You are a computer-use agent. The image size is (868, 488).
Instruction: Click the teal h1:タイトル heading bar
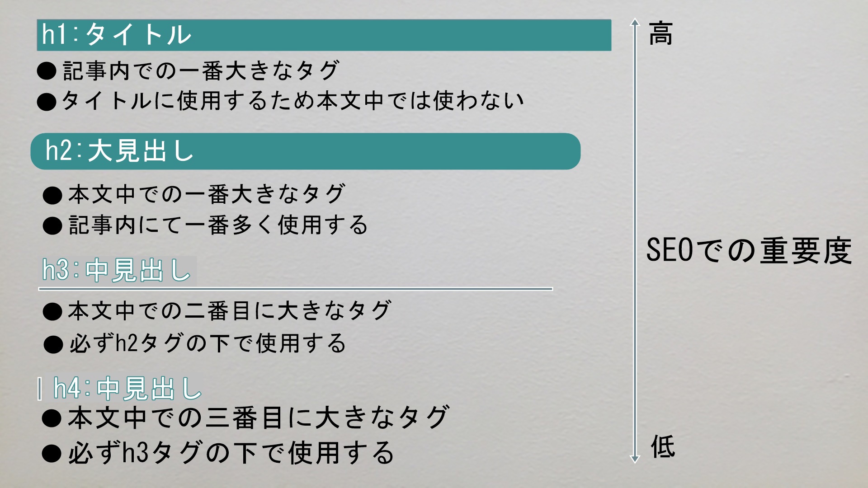pyautogui.click(x=324, y=35)
